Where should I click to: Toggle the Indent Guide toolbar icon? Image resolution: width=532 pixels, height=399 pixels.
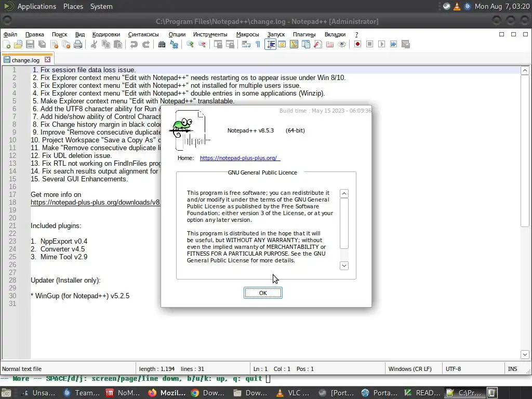click(x=270, y=44)
